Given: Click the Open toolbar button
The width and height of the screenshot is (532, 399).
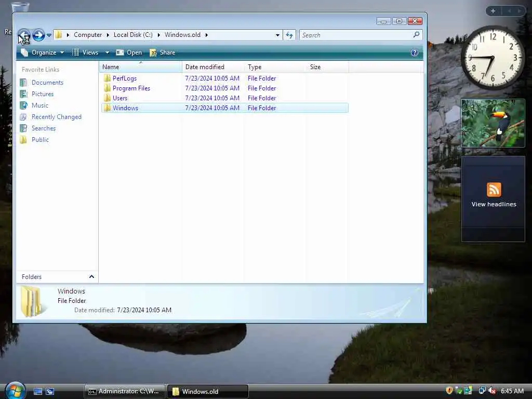Looking at the screenshot, I should (x=129, y=52).
